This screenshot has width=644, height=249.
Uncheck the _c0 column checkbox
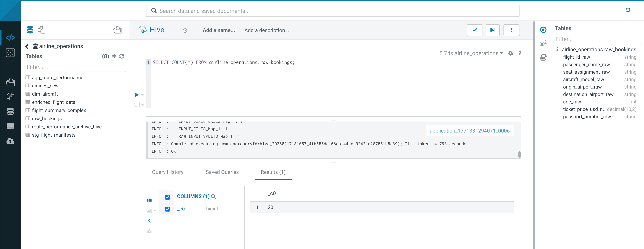[168, 209]
